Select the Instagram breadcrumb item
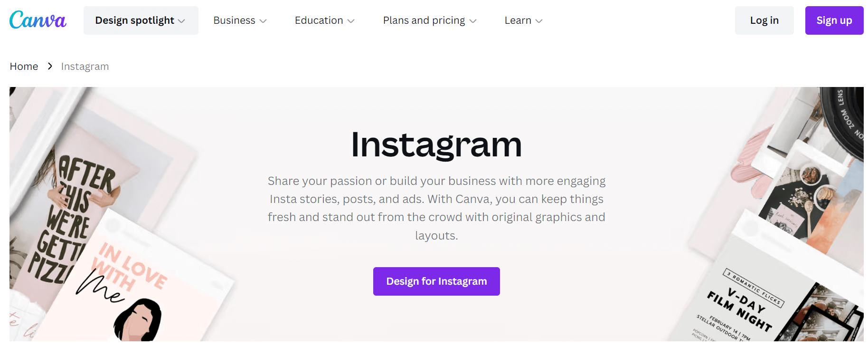Image resolution: width=868 pixels, height=347 pixels. click(x=85, y=67)
